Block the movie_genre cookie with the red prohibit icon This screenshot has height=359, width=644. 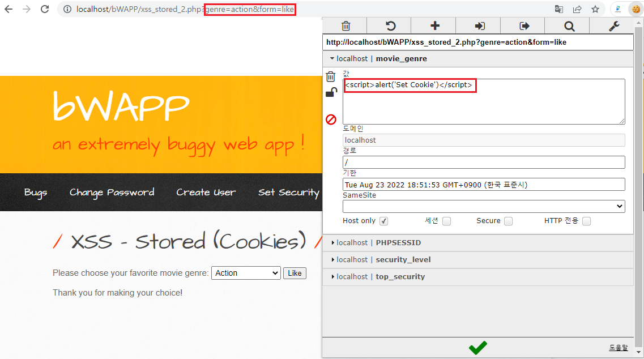tap(331, 119)
